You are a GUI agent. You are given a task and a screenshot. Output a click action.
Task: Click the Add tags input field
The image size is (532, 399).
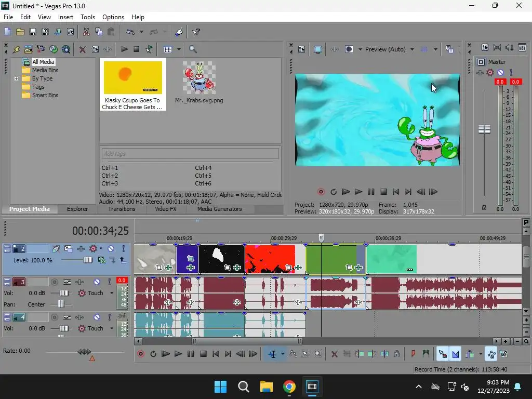coord(190,154)
